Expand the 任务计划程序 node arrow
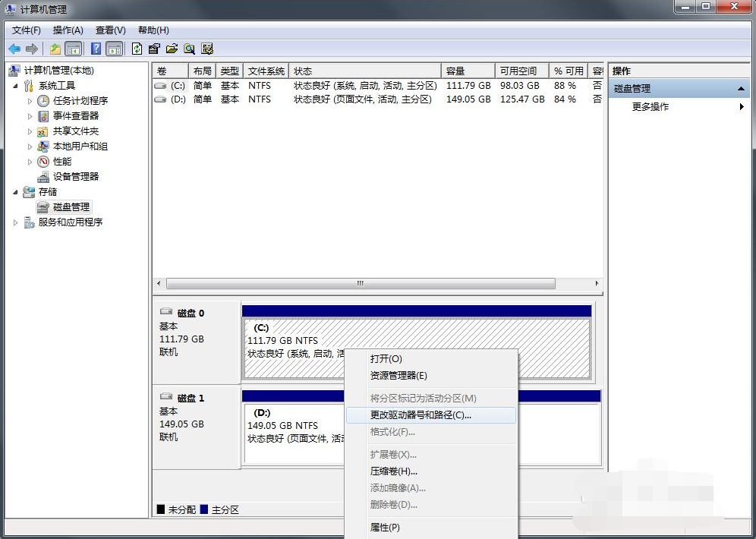This screenshot has height=539, width=756. tap(30, 101)
